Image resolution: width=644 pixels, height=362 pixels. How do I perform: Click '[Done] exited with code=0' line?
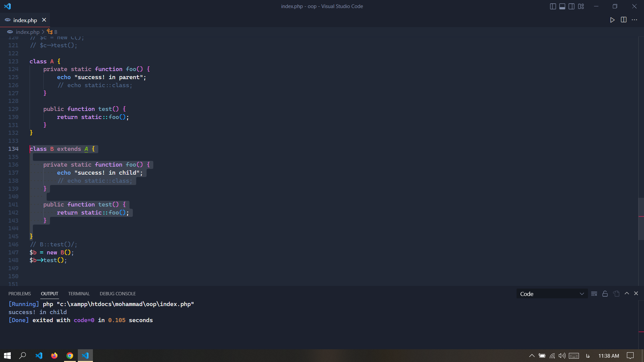pos(80,320)
